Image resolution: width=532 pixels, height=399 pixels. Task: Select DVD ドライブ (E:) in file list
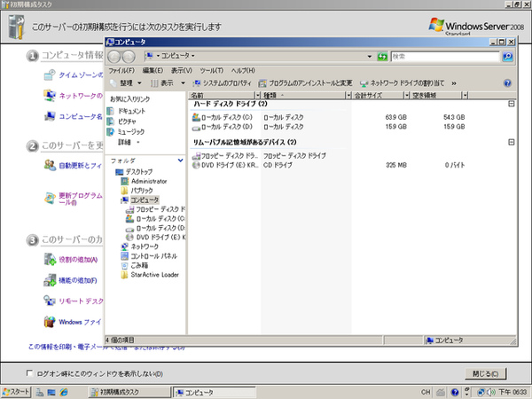[x=225, y=165]
